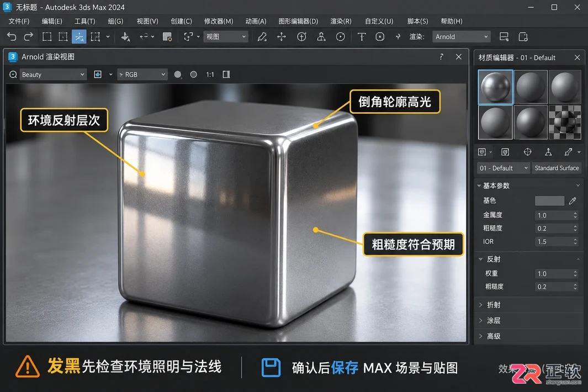The width and height of the screenshot is (588, 392).
Task: Toggle the highlighted blue selection tool
Action: coord(79,37)
